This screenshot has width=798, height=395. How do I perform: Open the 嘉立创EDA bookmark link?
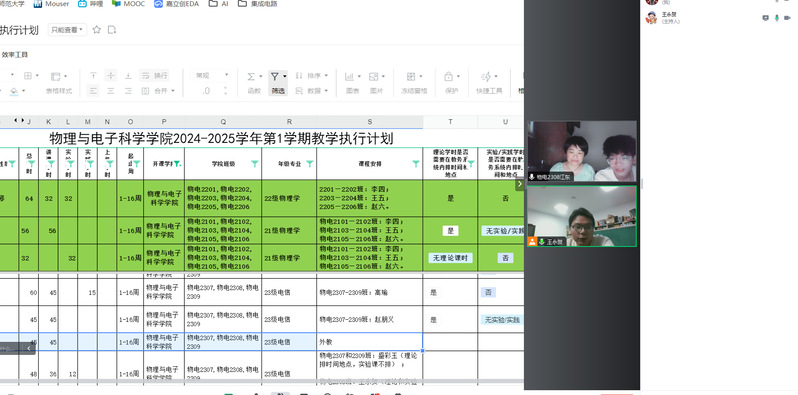[x=176, y=4]
